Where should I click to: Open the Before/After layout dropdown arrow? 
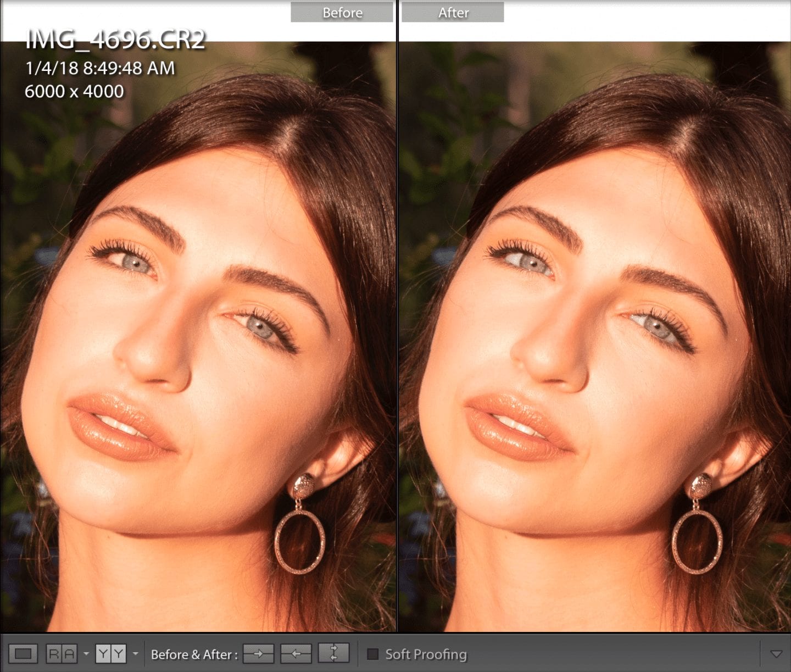(136, 654)
